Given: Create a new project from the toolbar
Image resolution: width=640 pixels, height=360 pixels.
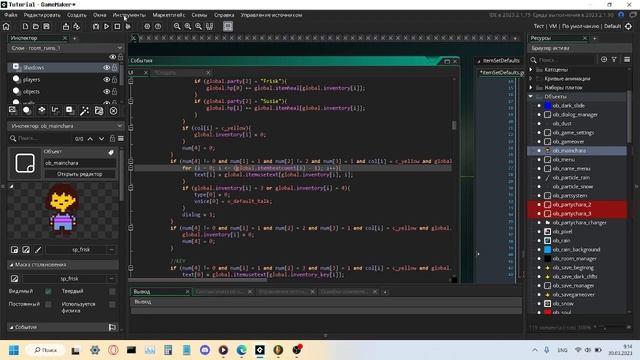Looking at the screenshot, I should pyautogui.click(x=25, y=27).
